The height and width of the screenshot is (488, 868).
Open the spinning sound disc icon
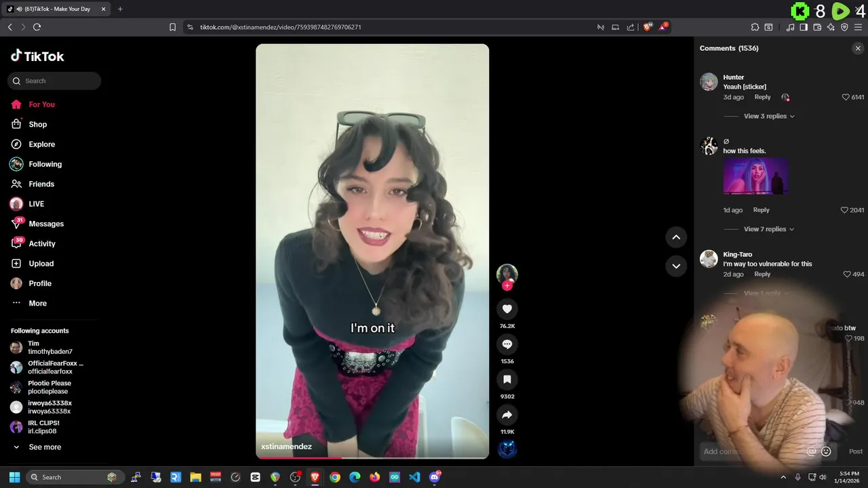[507, 449]
